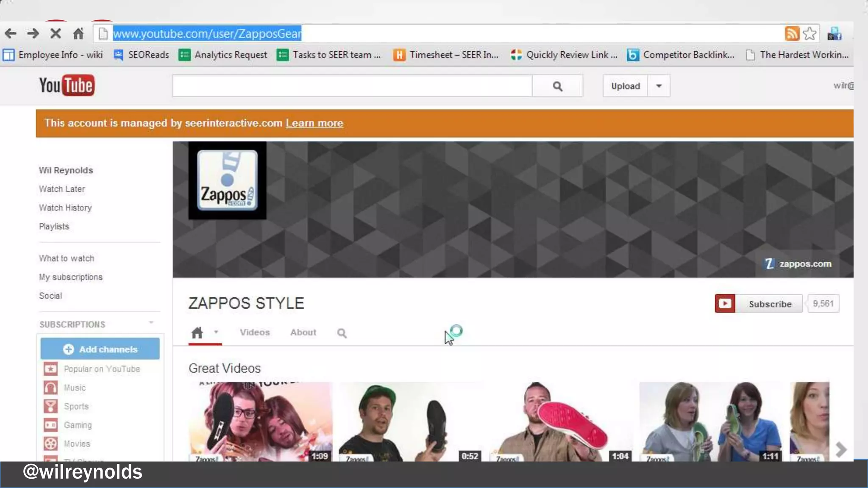Open channel search magnifier icon
Image resolution: width=868 pixels, height=488 pixels.
coord(342,333)
